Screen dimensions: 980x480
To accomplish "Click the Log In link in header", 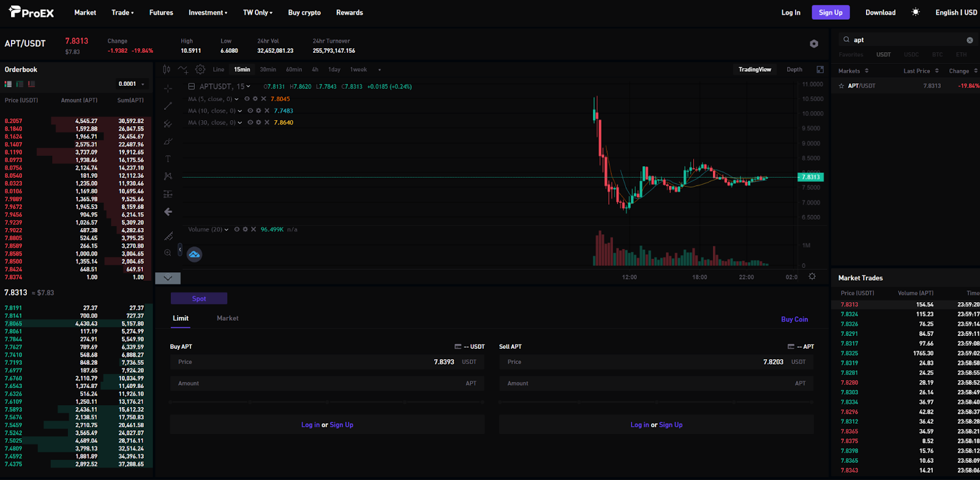I will [791, 12].
